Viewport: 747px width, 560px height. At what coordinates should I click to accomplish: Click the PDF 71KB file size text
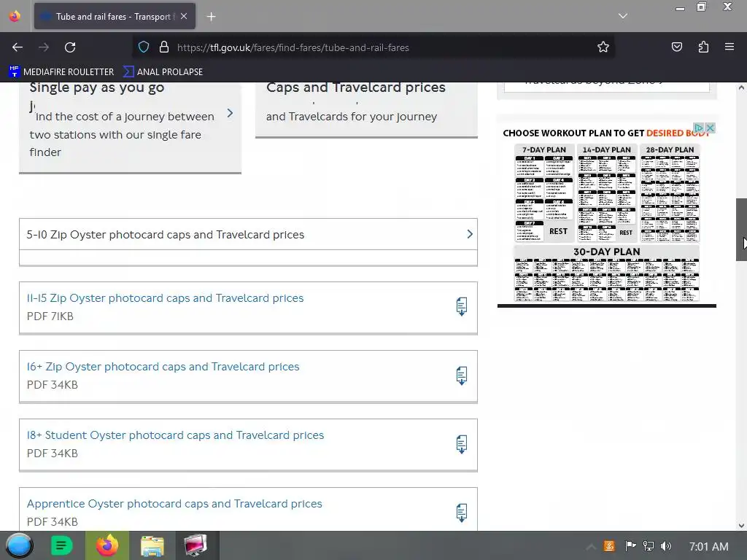point(50,316)
